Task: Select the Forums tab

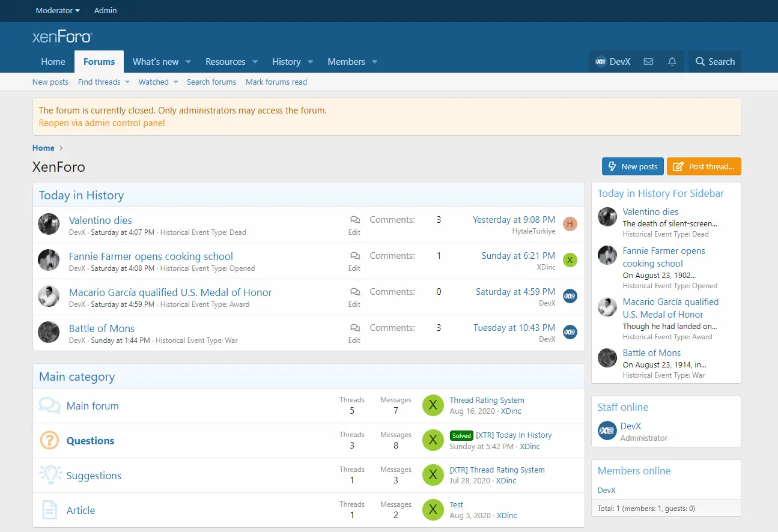Action: coord(99,62)
